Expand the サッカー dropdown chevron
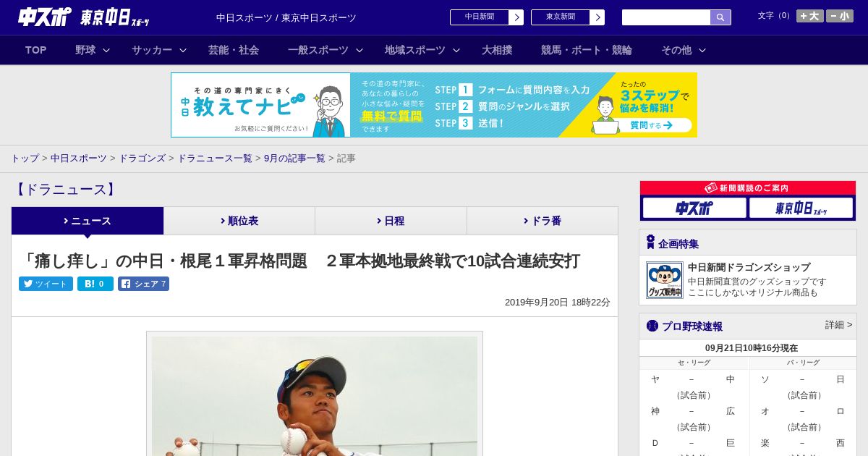This screenshot has height=456, width=868. (x=183, y=50)
